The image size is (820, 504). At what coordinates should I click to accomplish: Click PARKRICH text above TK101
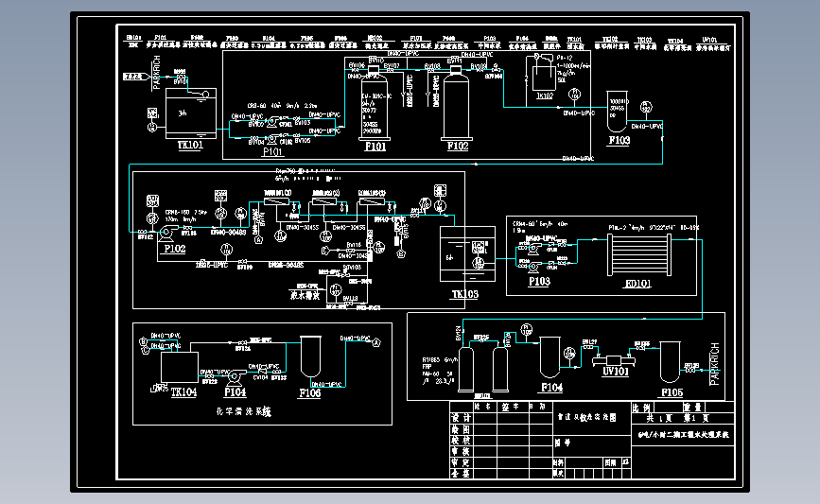156,73
